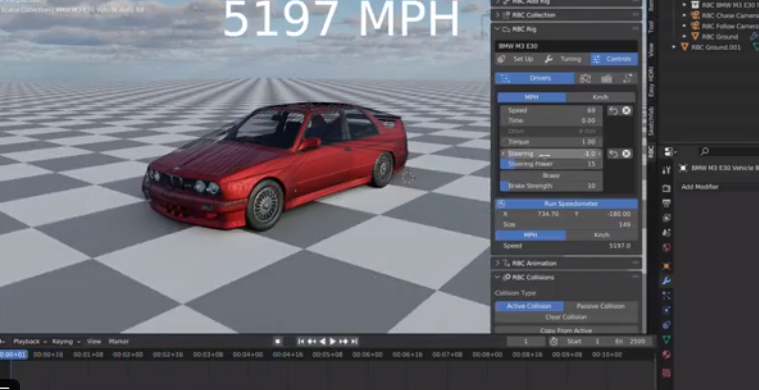Click the Render properties camera icon
This screenshot has width=759, height=390.
click(x=667, y=188)
